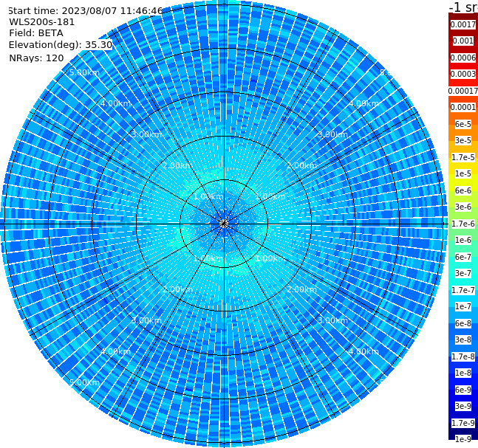Click the '0.0003' colorbar tick label

click(x=463, y=74)
